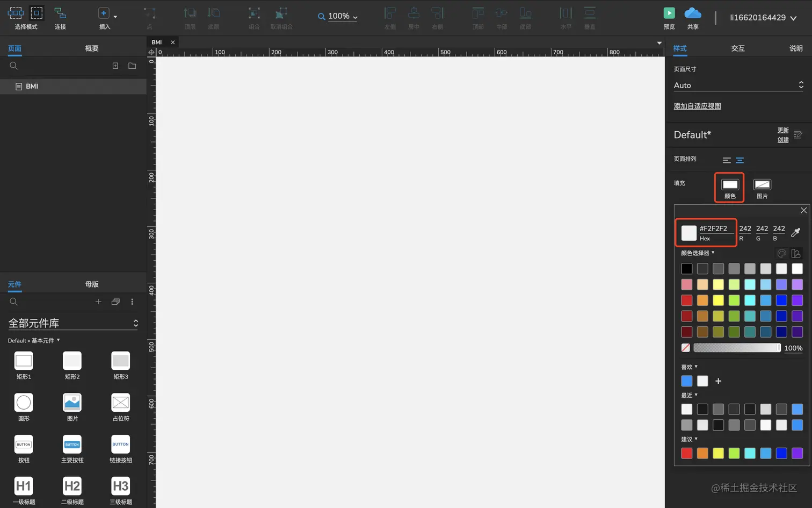Click the Preview (预览) play button
The image size is (812, 508).
coord(669,13)
